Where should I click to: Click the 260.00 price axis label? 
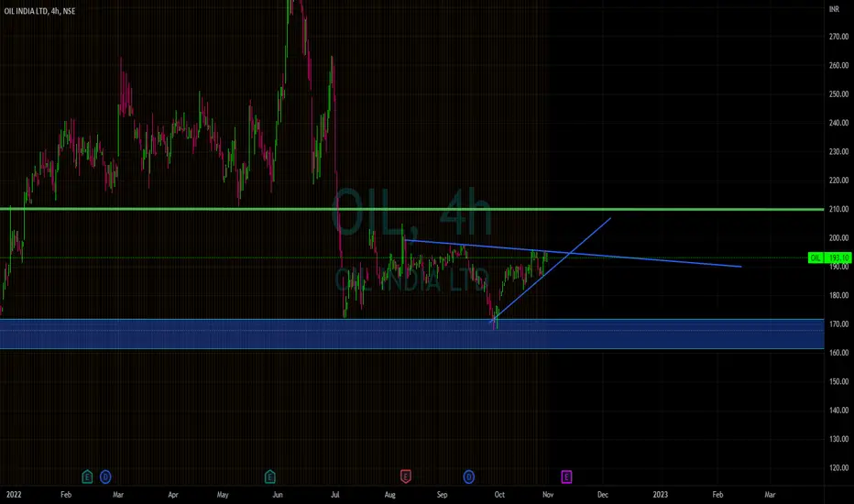tap(838, 65)
